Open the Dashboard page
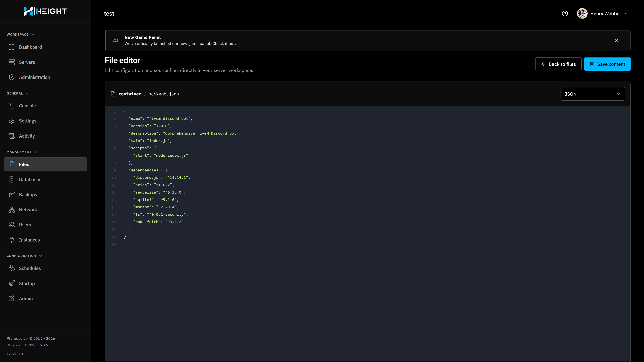Screen dimensions: 644x362 click(x=45, y=47)
